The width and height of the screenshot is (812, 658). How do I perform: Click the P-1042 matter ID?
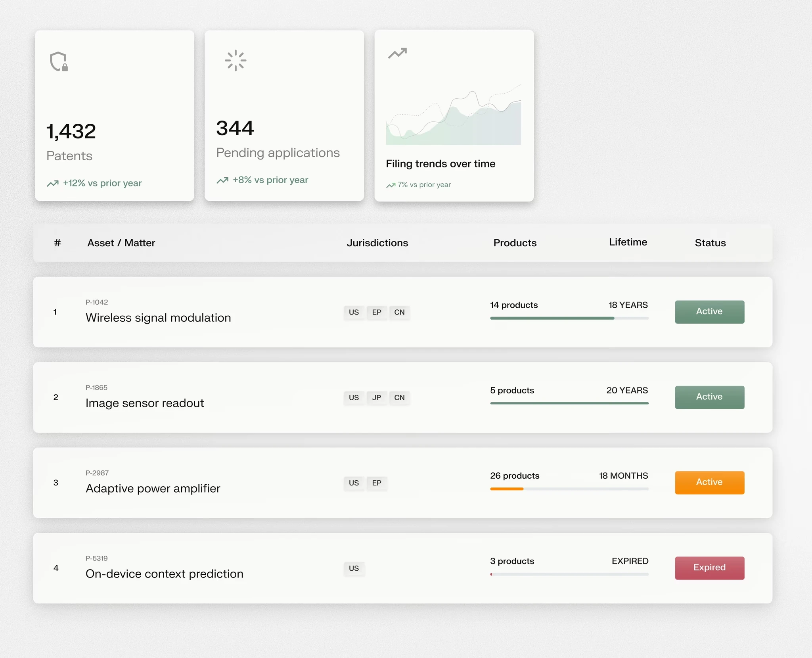click(97, 302)
